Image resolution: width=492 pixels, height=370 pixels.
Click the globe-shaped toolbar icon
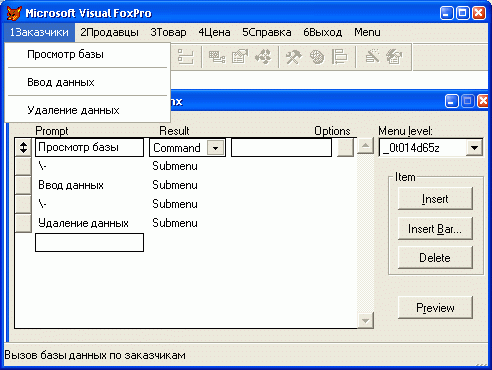[317, 57]
